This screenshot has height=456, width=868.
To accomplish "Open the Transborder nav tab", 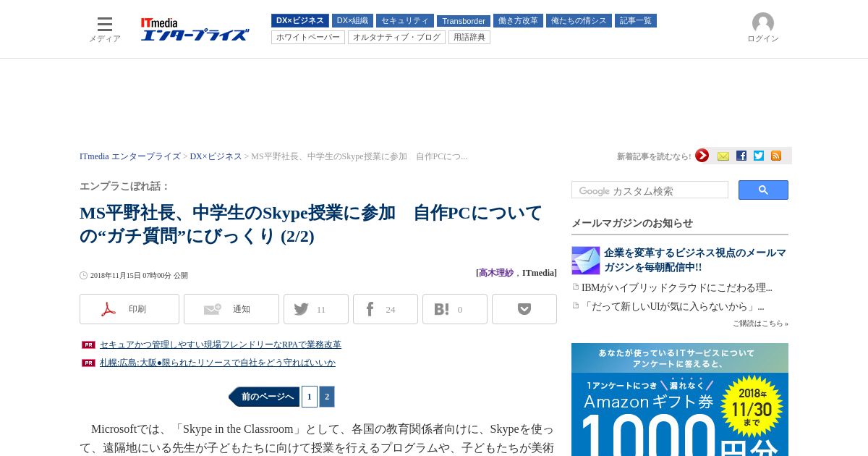I will point(464,21).
